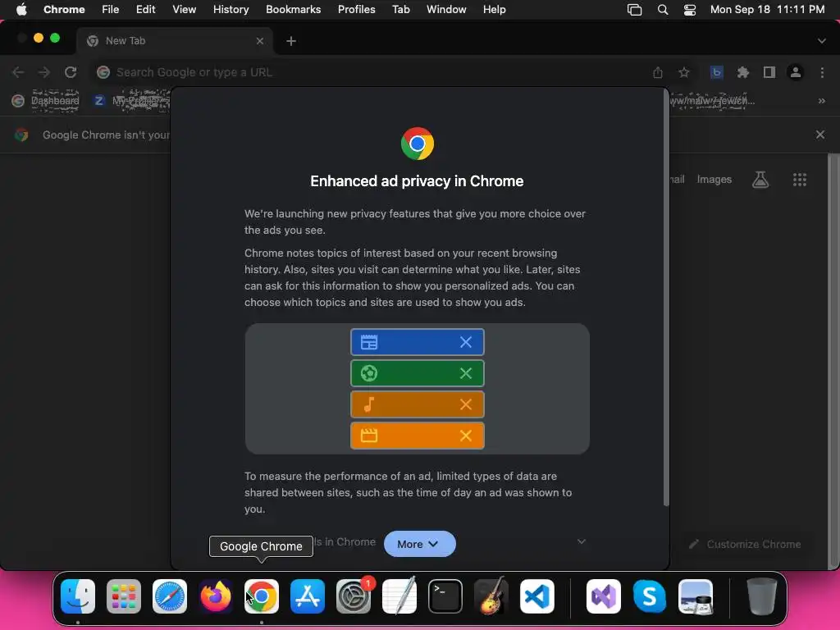Dismiss the blue news topic chip
The width and height of the screenshot is (840, 630).
tap(466, 342)
